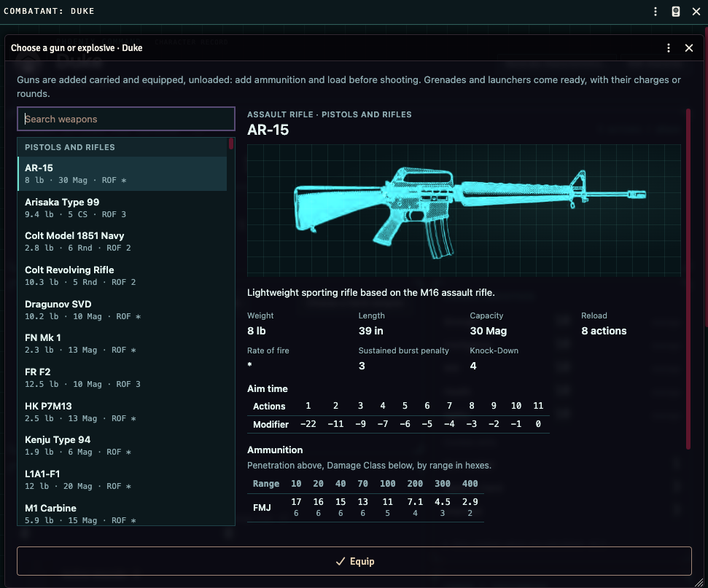The height and width of the screenshot is (588, 708).
Task: Click the weapon list scrollbar thumb
Action: (231, 144)
